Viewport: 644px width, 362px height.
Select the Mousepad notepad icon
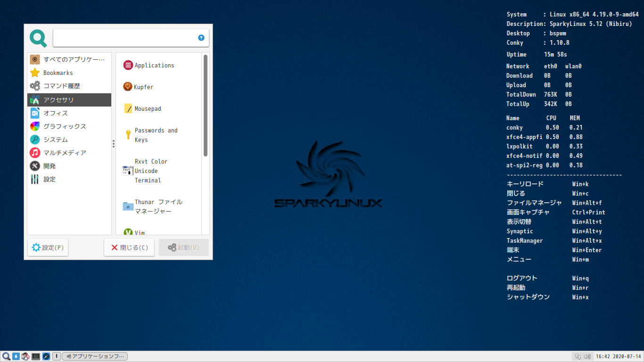[x=128, y=108]
